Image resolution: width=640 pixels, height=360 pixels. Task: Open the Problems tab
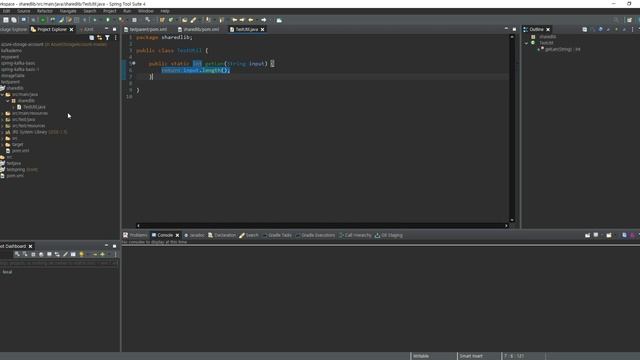pos(135,235)
